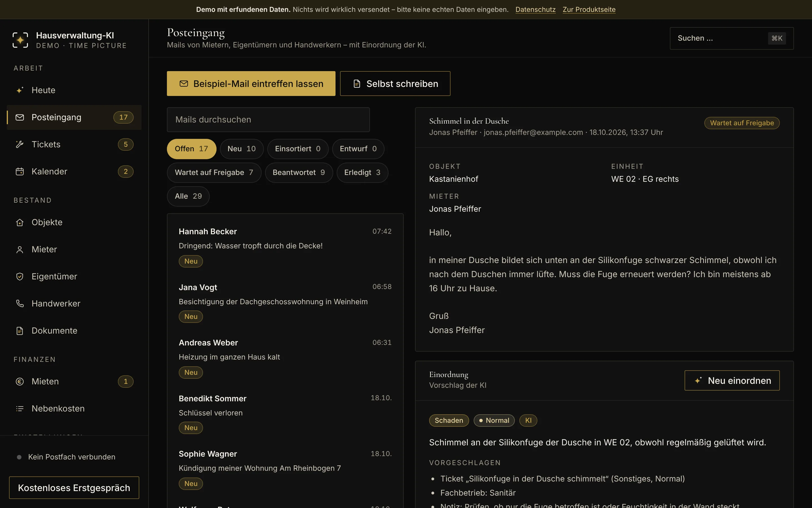Image resolution: width=812 pixels, height=508 pixels.
Task: Click the wrench icon beside Tickets
Action: (x=20, y=144)
